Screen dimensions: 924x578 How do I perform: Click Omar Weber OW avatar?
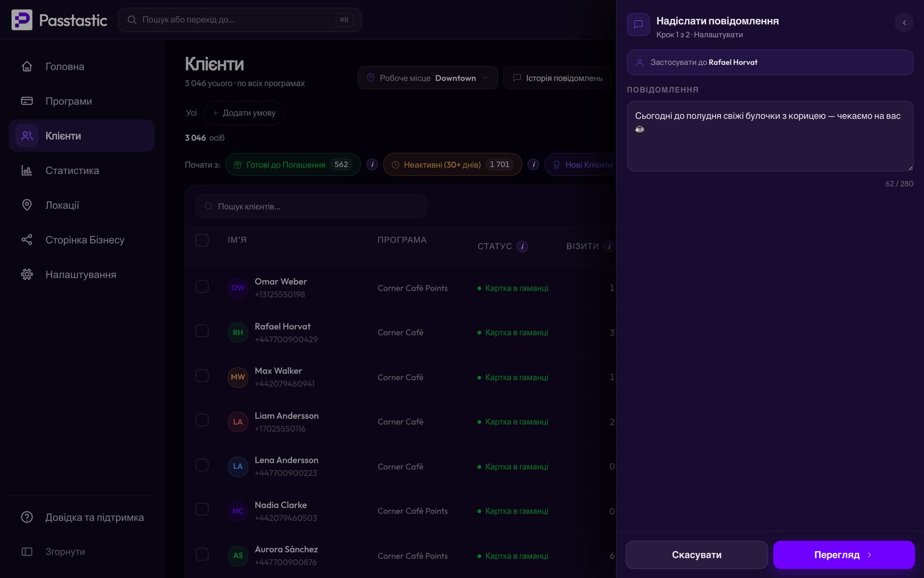[x=238, y=288]
